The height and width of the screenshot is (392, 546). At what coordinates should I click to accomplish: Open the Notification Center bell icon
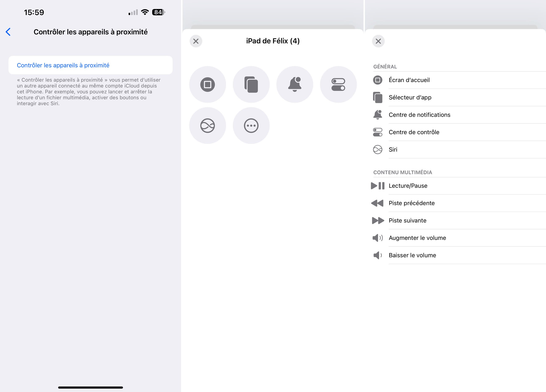pyautogui.click(x=295, y=84)
